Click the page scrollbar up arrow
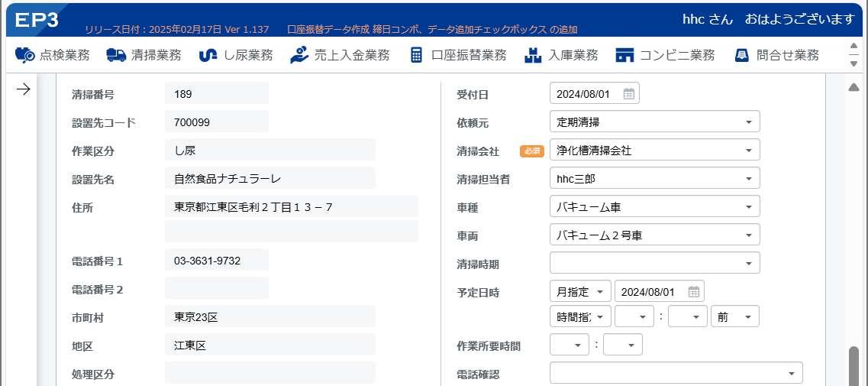 [x=853, y=87]
